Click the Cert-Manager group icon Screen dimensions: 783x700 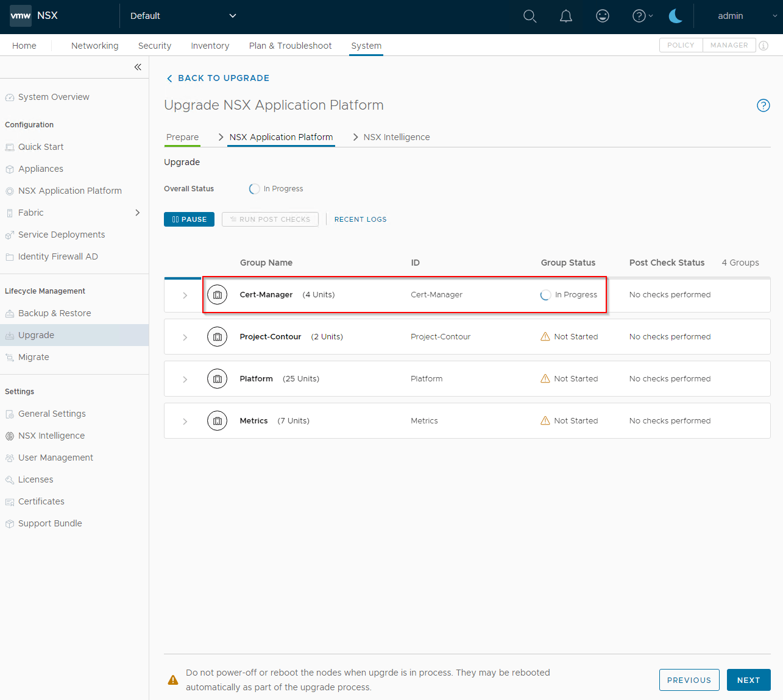[x=218, y=295]
